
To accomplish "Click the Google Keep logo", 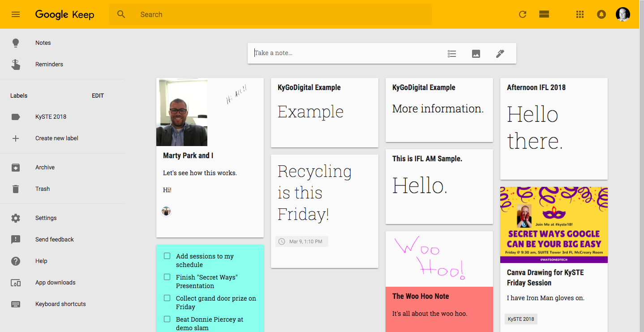I will [x=65, y=14].
